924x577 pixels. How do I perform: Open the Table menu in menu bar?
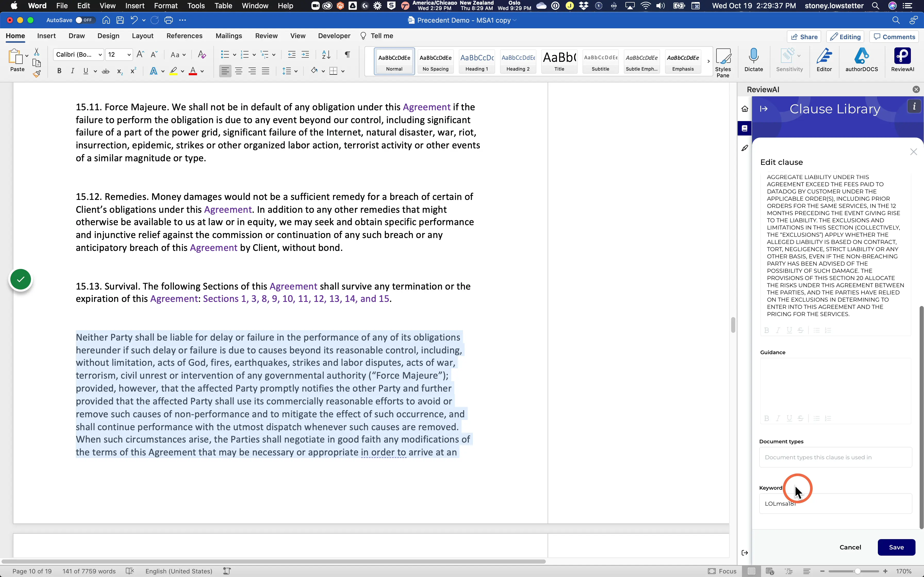pos(223,6)
